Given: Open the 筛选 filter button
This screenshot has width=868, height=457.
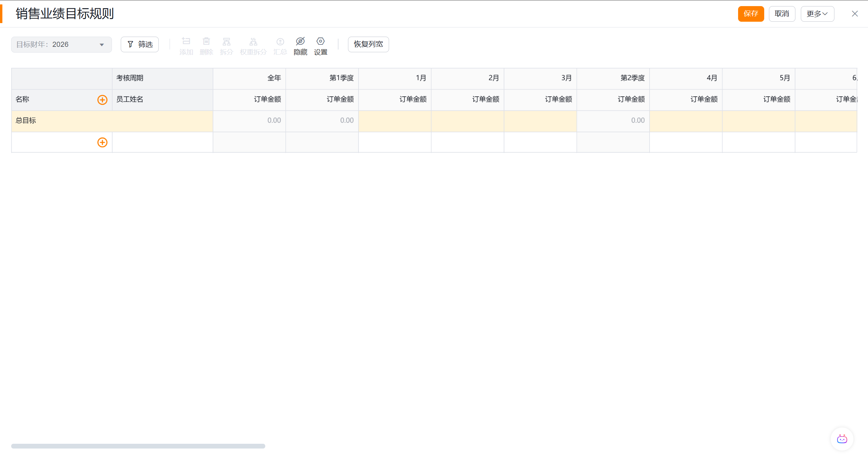Looking at the screenshot, I should [140, 44].
